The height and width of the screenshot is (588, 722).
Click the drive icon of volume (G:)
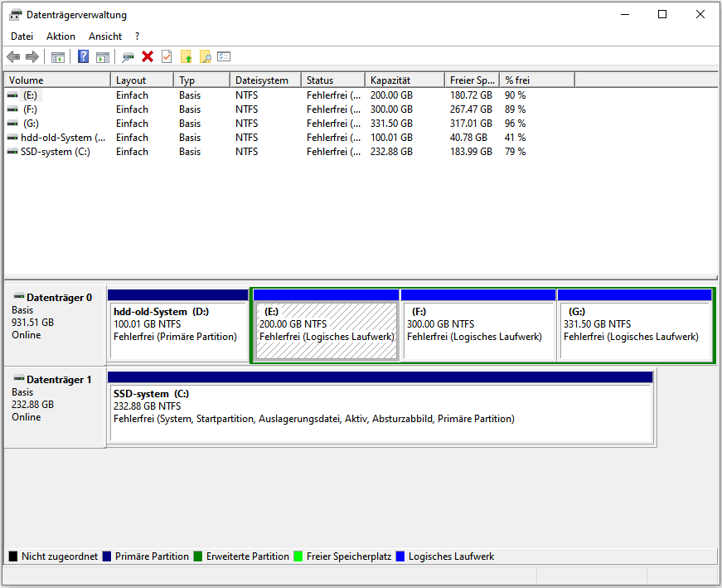point(12,124)
